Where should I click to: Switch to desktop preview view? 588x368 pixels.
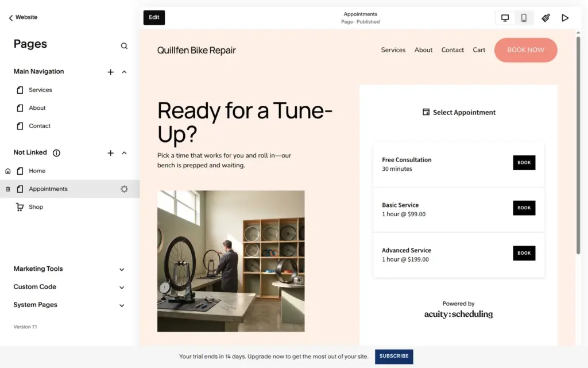(x=505, y=18)
